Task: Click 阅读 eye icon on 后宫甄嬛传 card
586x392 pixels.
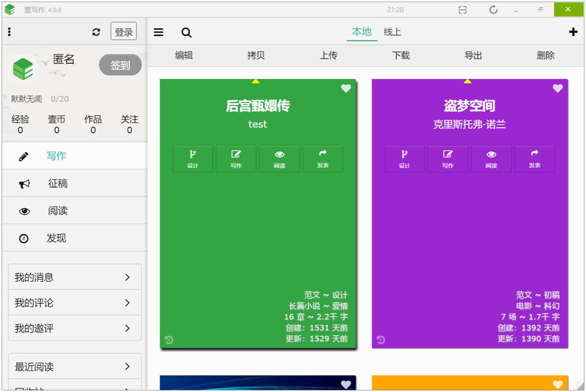Action: (280, 159)
